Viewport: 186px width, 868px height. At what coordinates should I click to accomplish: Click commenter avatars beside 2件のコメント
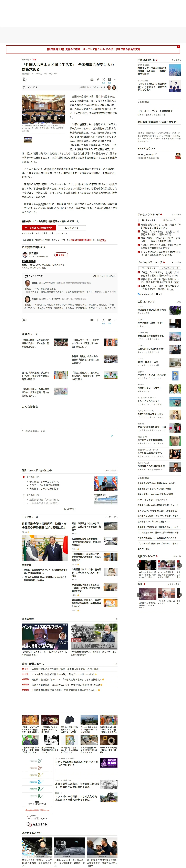coord(111,88)
